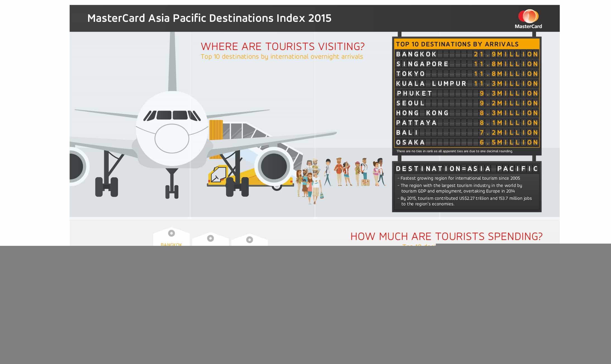
Task: Click the airplane nose landing gear
Action: click(172, 184)
